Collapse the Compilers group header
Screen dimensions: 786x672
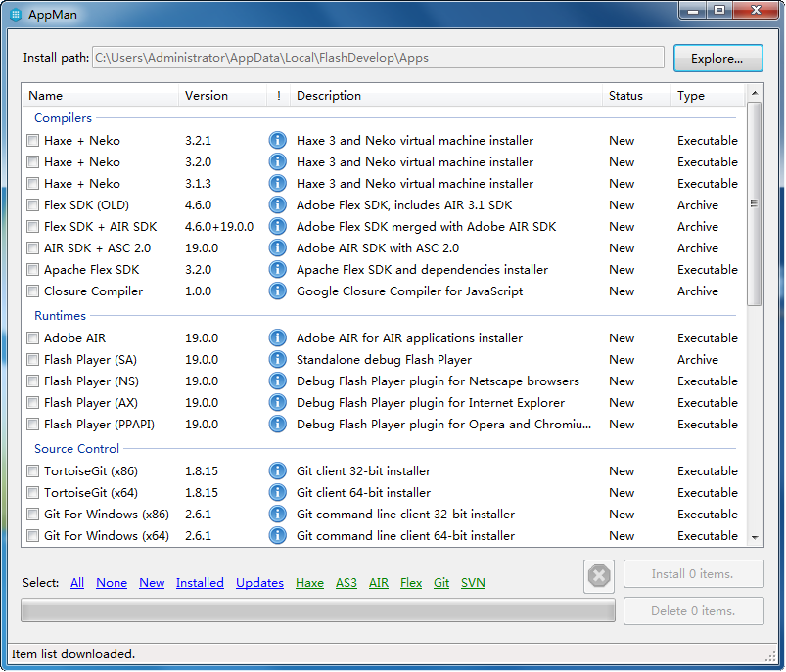[x=63, y=118]
